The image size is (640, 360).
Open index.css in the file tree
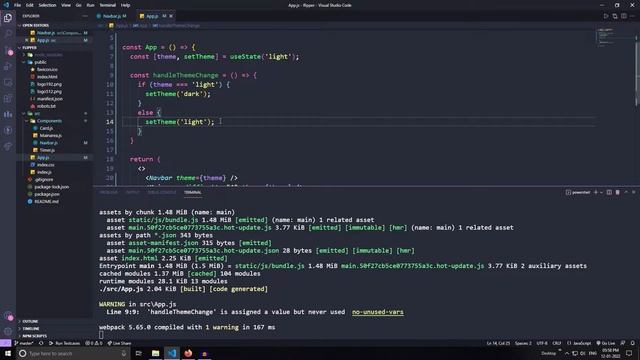[46, 165]
